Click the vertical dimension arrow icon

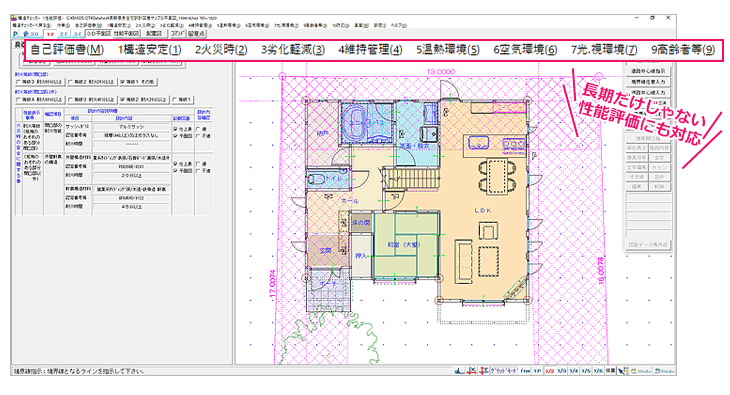(x=484, y=371)
